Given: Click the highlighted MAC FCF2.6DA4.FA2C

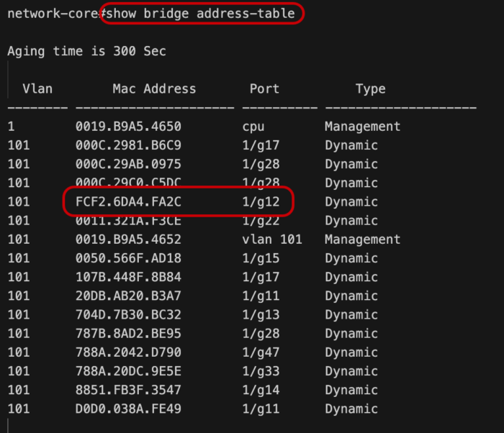Looking at the screenshot, I should [x=128, y=201].
